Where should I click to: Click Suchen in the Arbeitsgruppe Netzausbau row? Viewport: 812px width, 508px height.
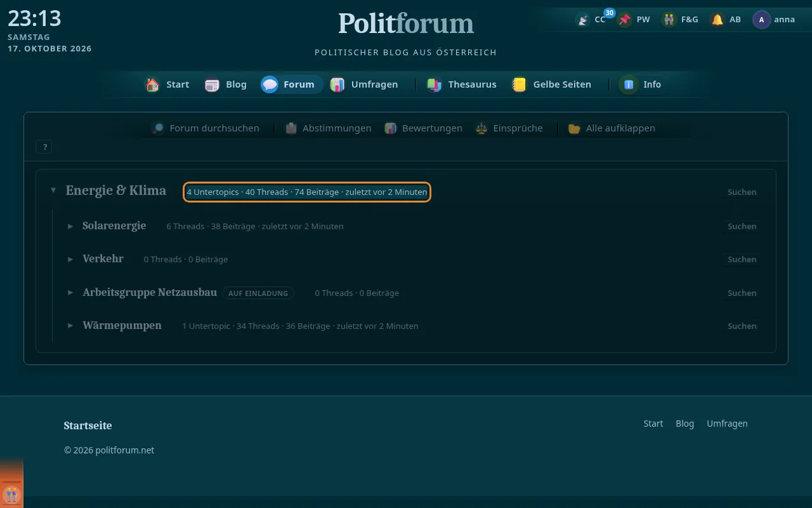[x=742, y=293]
